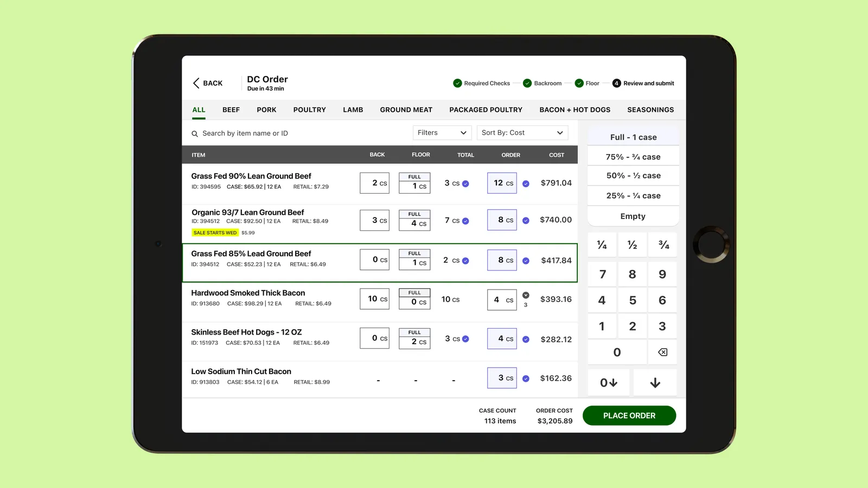Open the Sort By: Cost dropdown
The image size is (868, 488).
[522, 133]
